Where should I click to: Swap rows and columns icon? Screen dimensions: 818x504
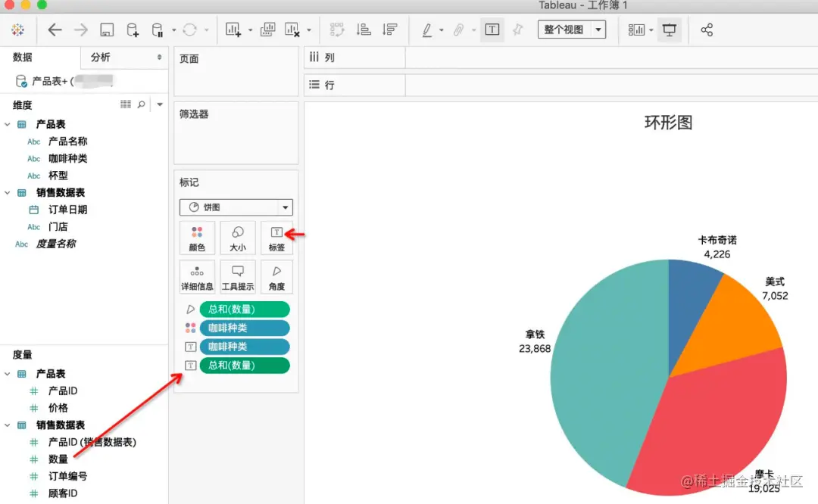(x=337, y=30)
